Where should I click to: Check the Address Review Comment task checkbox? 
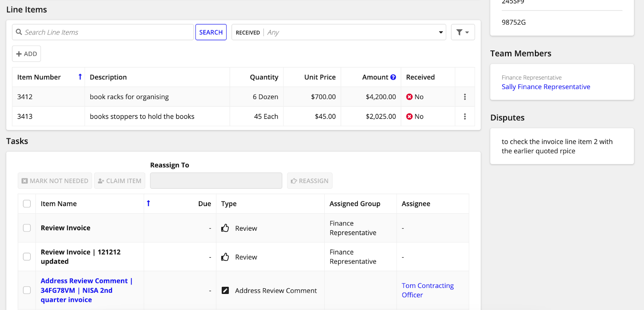point(27,290)
